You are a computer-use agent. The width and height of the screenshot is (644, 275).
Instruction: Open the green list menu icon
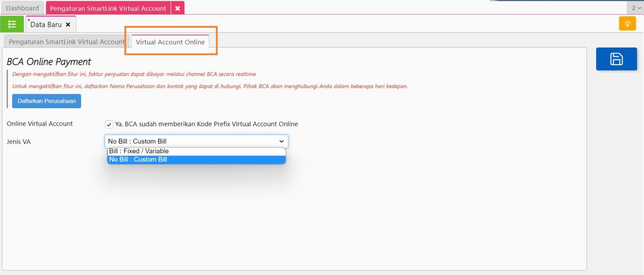point(12,24)
